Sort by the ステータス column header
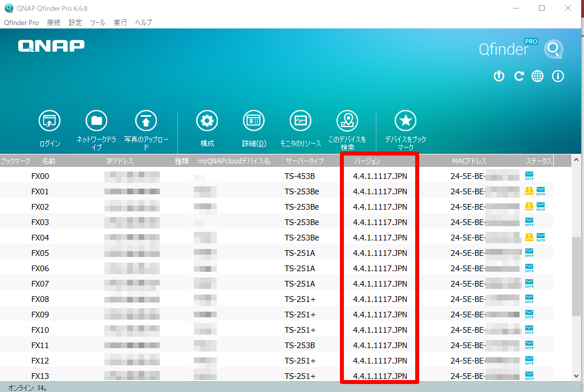Image resolution: width=584 pixels, height=392 pixels. 538,161
